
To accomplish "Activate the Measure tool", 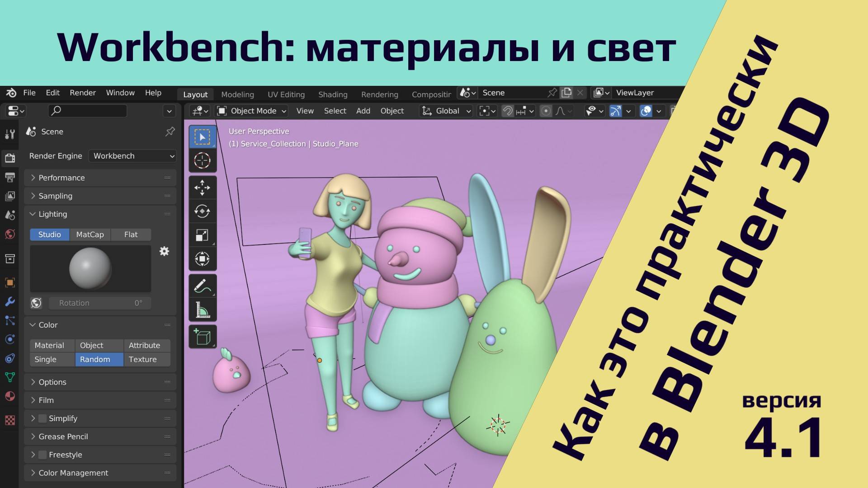I will [203, 310].
